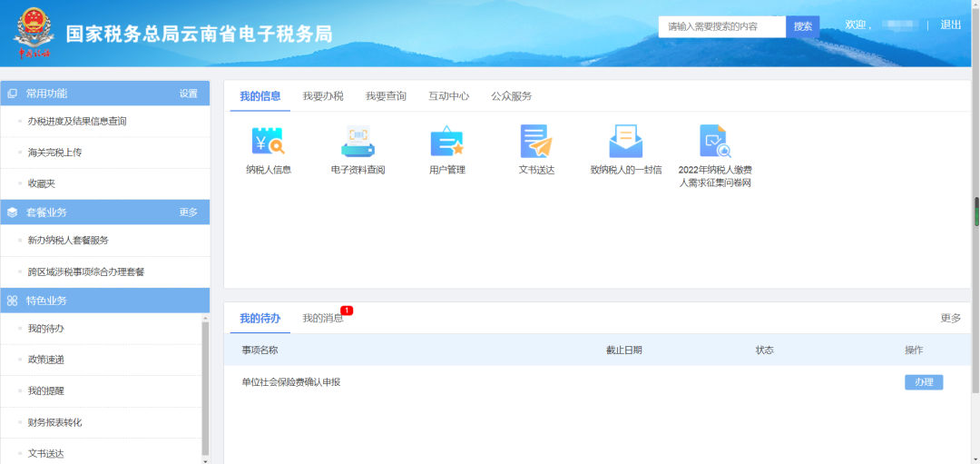Click the 单位社会保险费确认申报 row text
This screenshot has height=464, width=980.
[x=291, y=382]
